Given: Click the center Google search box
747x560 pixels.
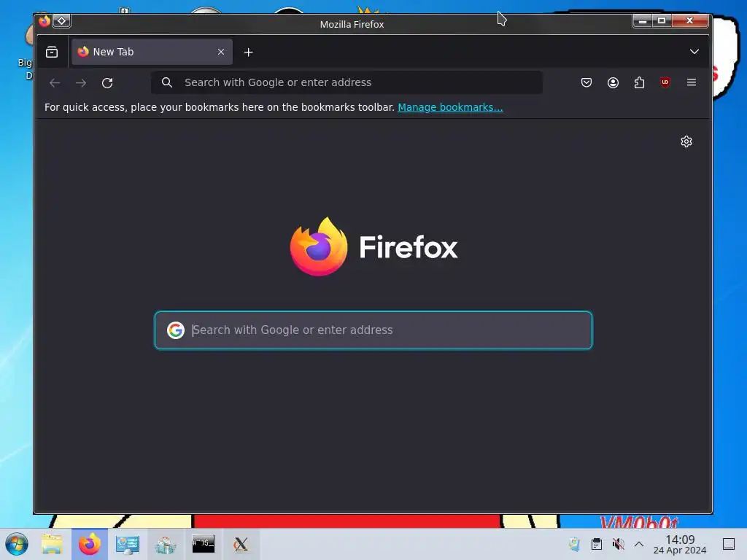Looking at the screenshot, I should 373,330.
